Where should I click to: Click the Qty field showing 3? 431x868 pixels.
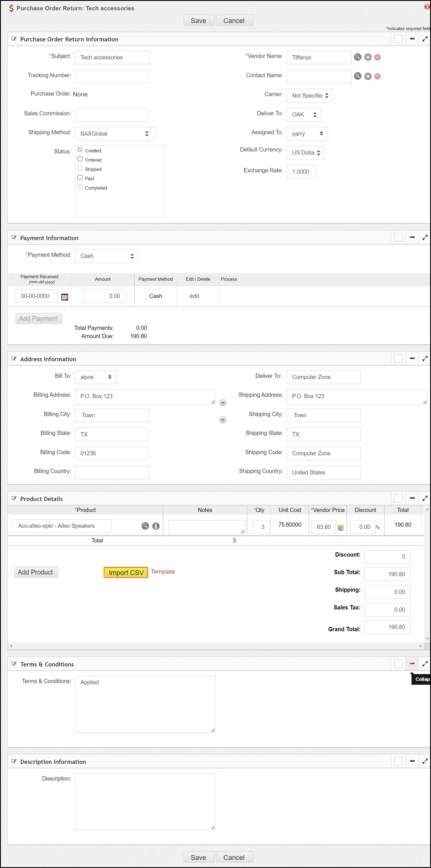tap(261, 527)
